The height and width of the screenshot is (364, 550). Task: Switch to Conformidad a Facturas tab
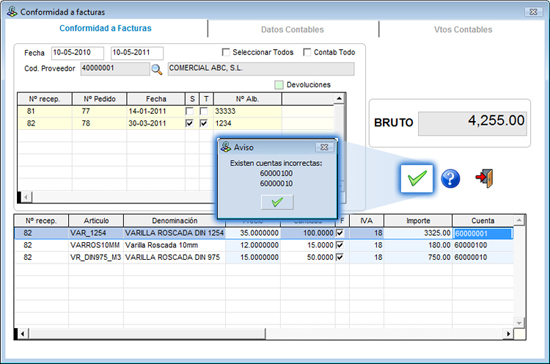[105, 28]
